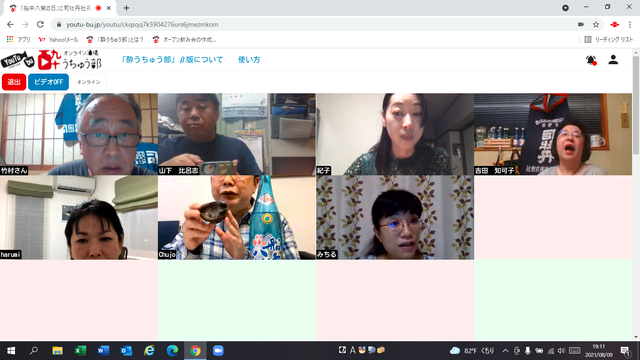
Task: Open 「酔うちゅう部」β版について link
Action: (172, 60)
